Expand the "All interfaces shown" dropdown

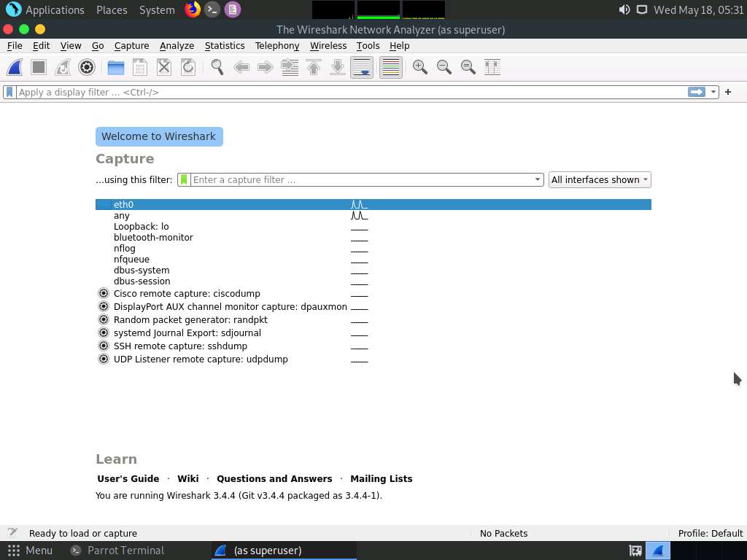point(599,179)
